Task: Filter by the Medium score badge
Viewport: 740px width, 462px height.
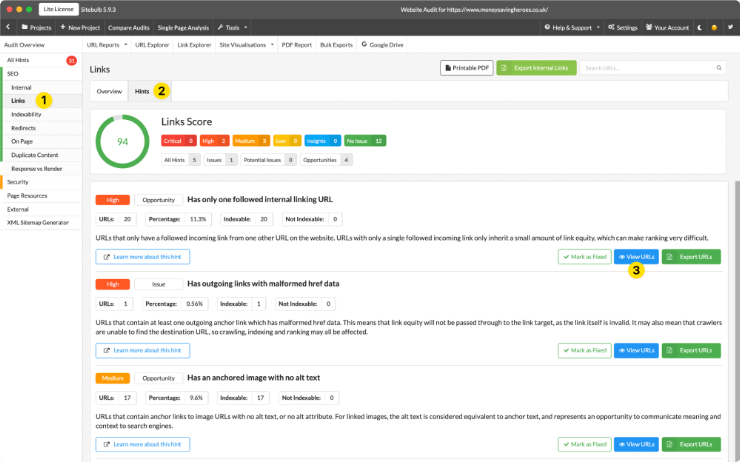Action: coord(252,141)
